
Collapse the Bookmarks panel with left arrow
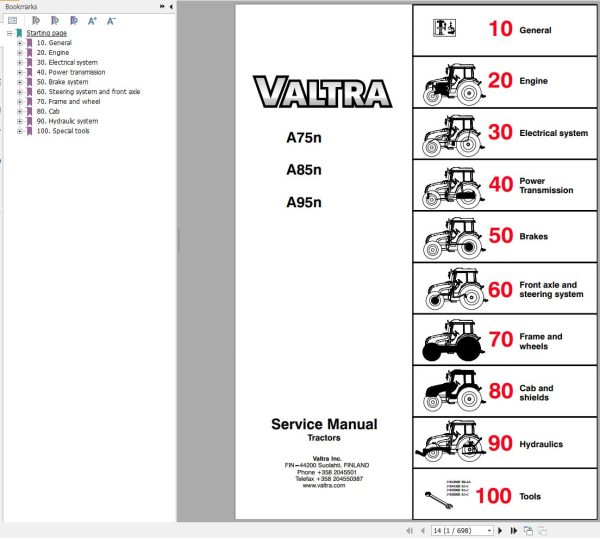point(171,7)
